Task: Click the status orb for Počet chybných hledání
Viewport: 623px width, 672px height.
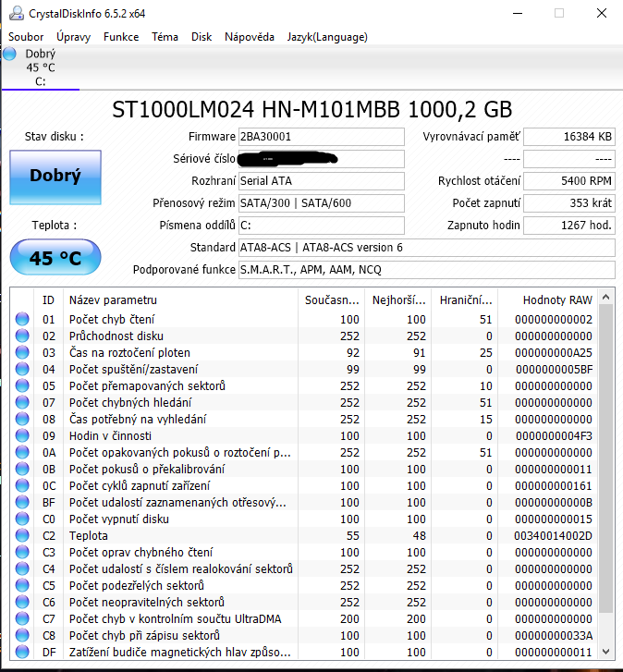Action: 22,402
